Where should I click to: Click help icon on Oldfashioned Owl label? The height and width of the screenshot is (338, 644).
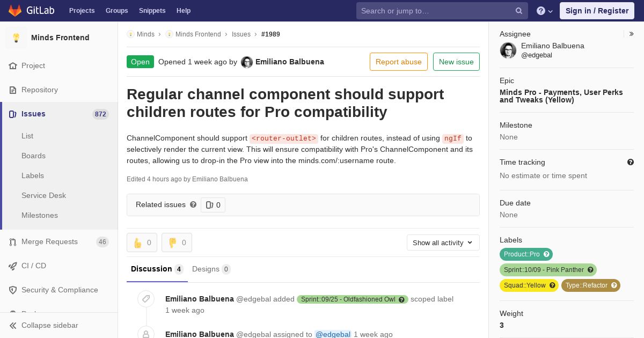coord(401,299)
